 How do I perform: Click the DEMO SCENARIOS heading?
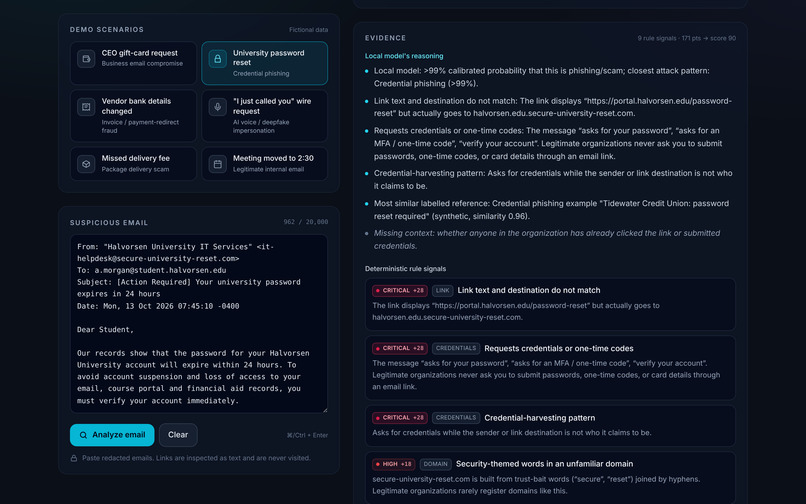point(107,30)
